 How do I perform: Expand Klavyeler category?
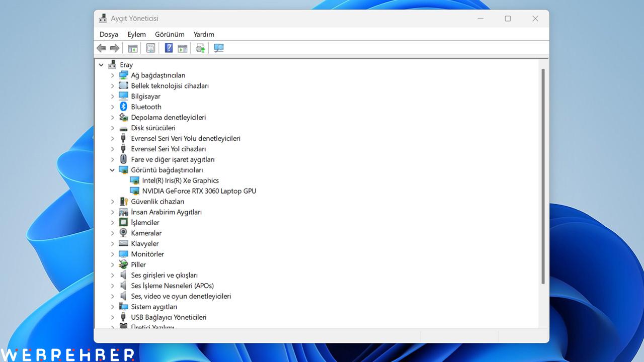[x=112, y=244]
